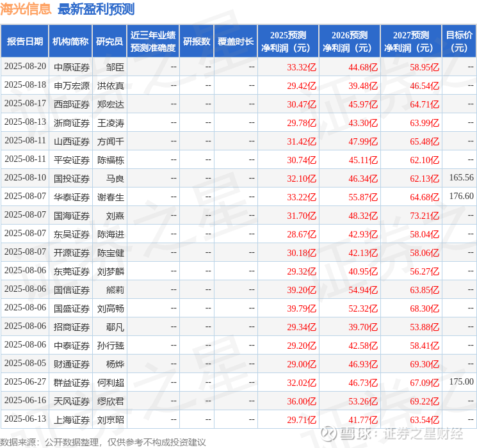
Task: Select the 海光信息 title text
Action: [x=26, y=9]
